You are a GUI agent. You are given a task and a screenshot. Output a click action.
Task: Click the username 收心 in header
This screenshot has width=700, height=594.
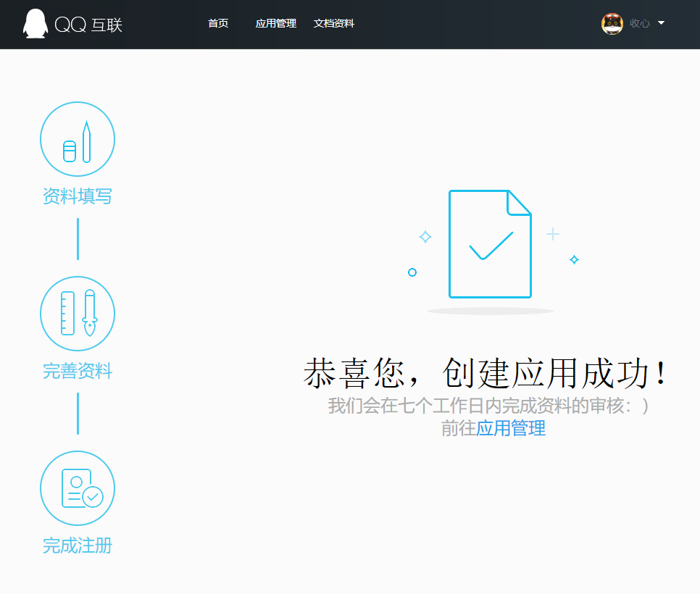click(x=640, y=23)
